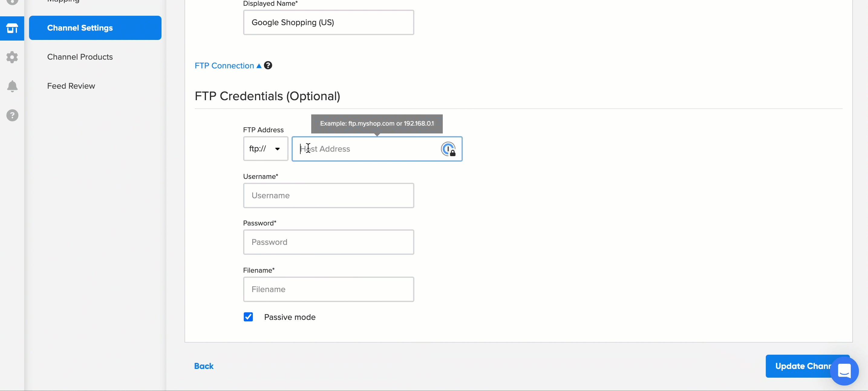The width and height of the screenshot is (868, 391).
Task: Collapse the FTP Connection section
Action: coord(228,66)
